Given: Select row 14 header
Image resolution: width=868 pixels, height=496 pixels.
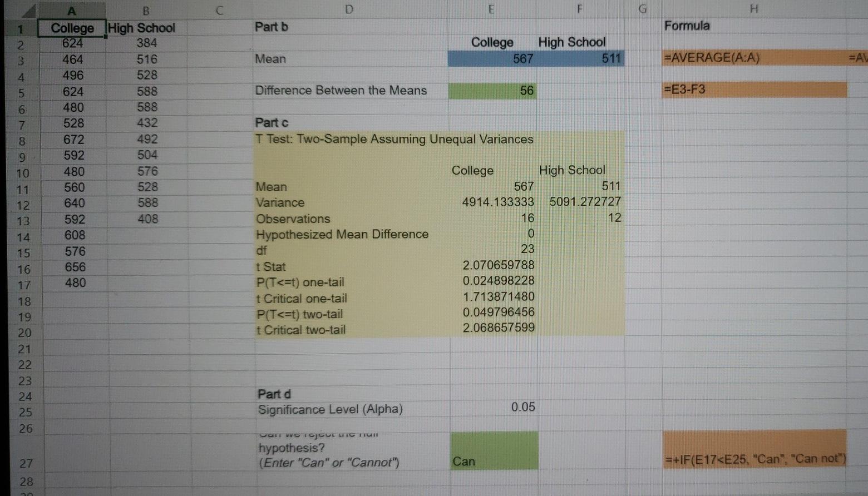Looking at the screenshot, I should pyautogui.click(x=24, y=237).
